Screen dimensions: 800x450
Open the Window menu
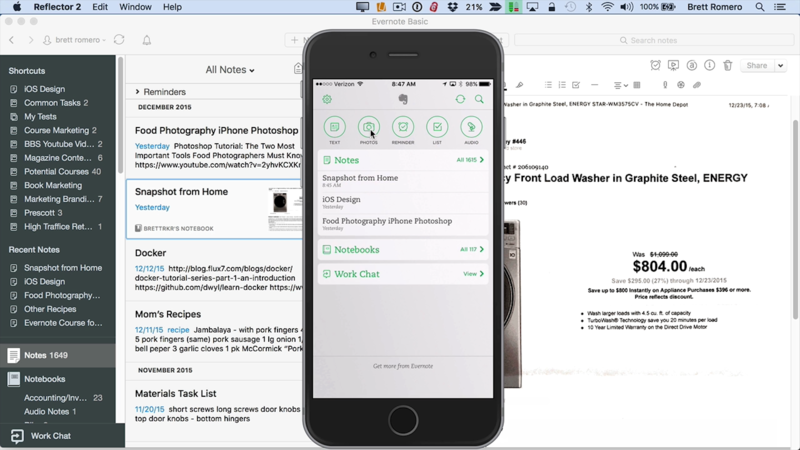pyautogui.click(x=135, y=7)
